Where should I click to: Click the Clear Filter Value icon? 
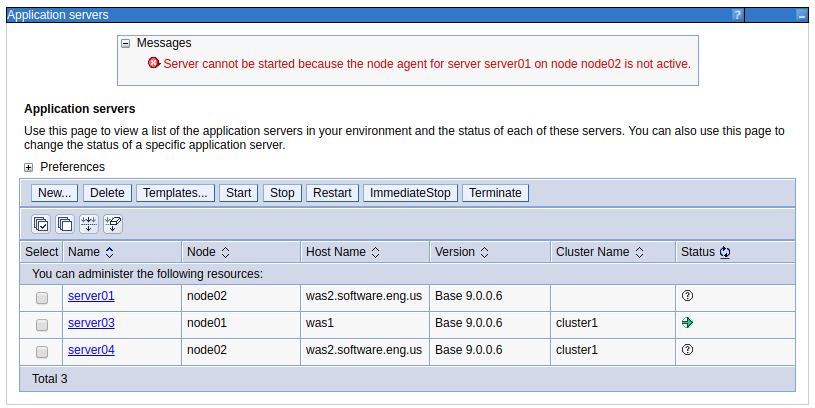tap(113, 224)
